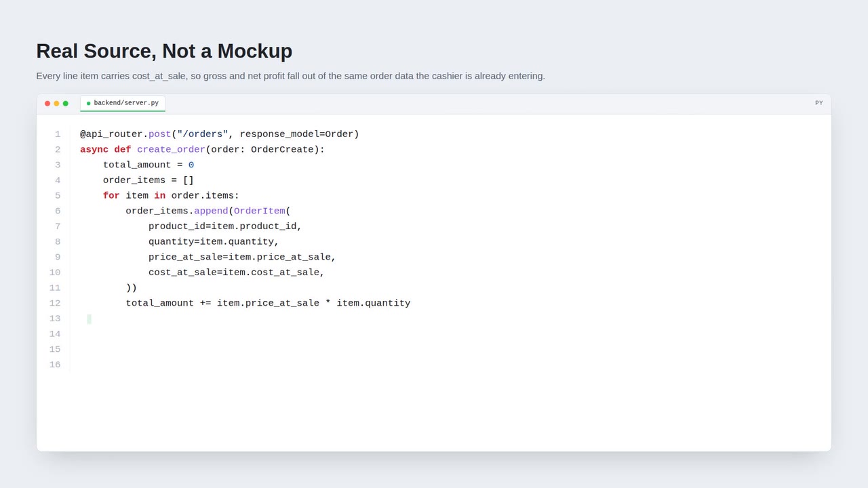
Task: Click the red close dot in code window
Action: click(47, 104)
